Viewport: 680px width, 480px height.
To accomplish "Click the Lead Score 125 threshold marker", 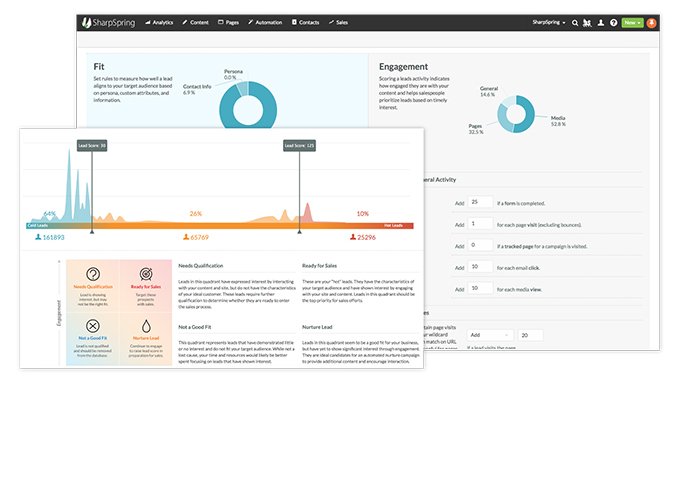I will [299, 146].
